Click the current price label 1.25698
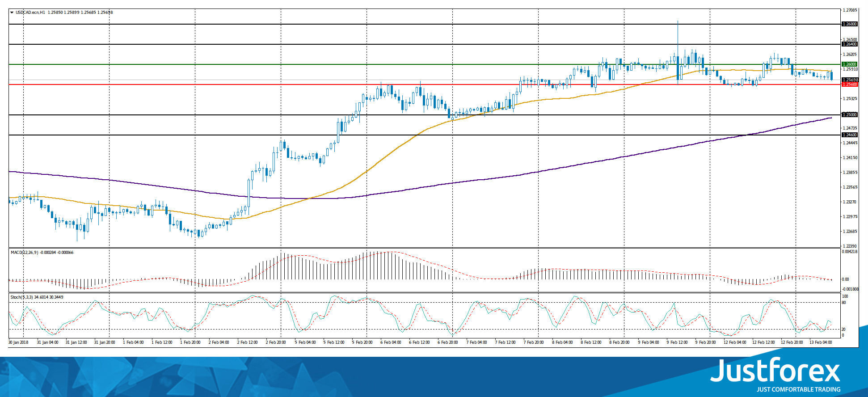Image resolution: width=868 pixels, height=397 pixels. pyautogui.click(x=850, y=80)
